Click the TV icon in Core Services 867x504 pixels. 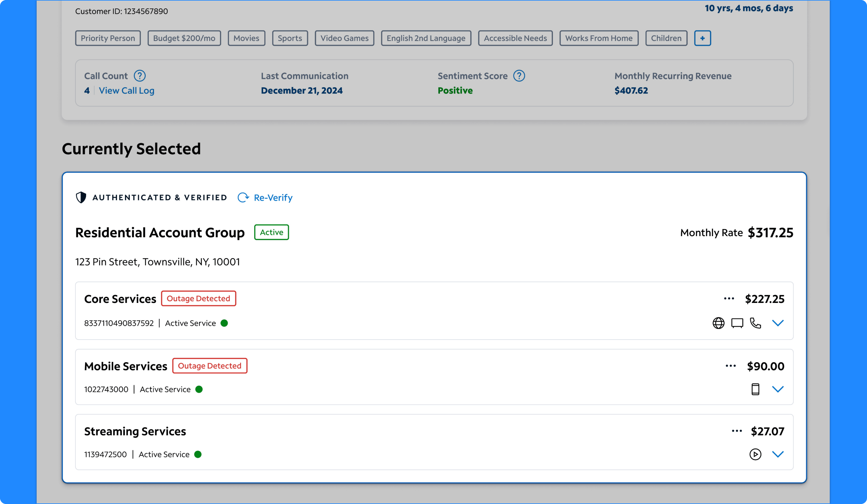point(737,323)
